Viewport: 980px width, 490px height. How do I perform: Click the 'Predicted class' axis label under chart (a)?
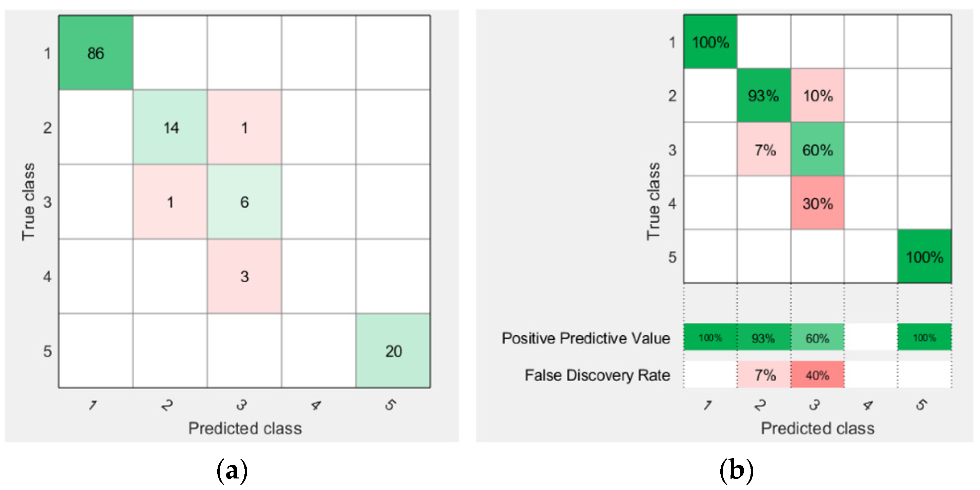point(245,428)
